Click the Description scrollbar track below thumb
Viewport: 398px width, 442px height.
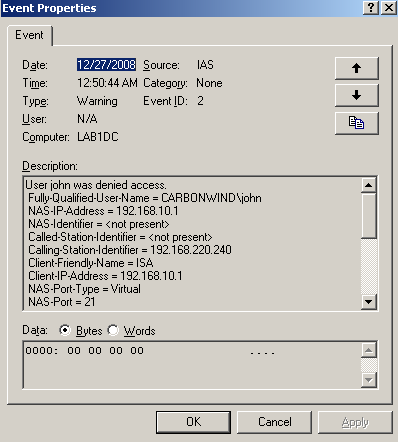pos(369,266)
